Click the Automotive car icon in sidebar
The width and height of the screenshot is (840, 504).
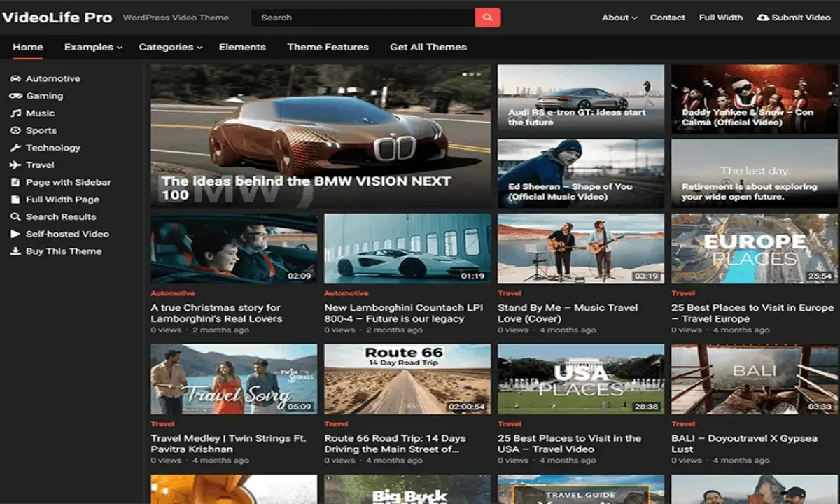pos(15,78)
